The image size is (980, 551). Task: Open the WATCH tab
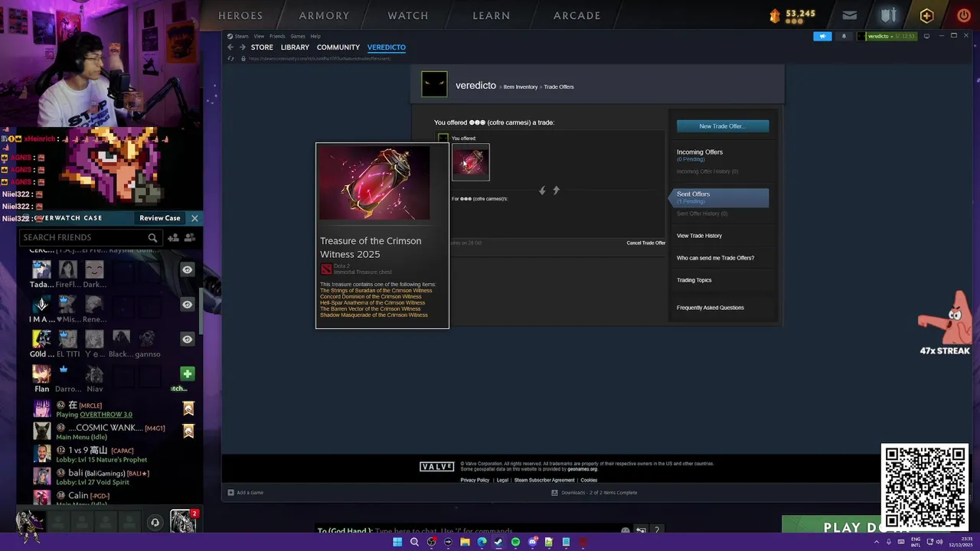408,15
